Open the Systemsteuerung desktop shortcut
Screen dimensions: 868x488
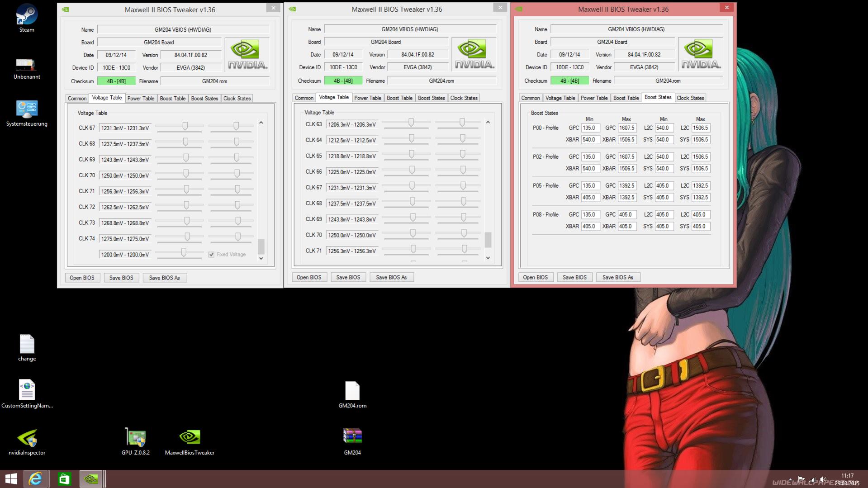pyautogui.click(x=27, y=114)
